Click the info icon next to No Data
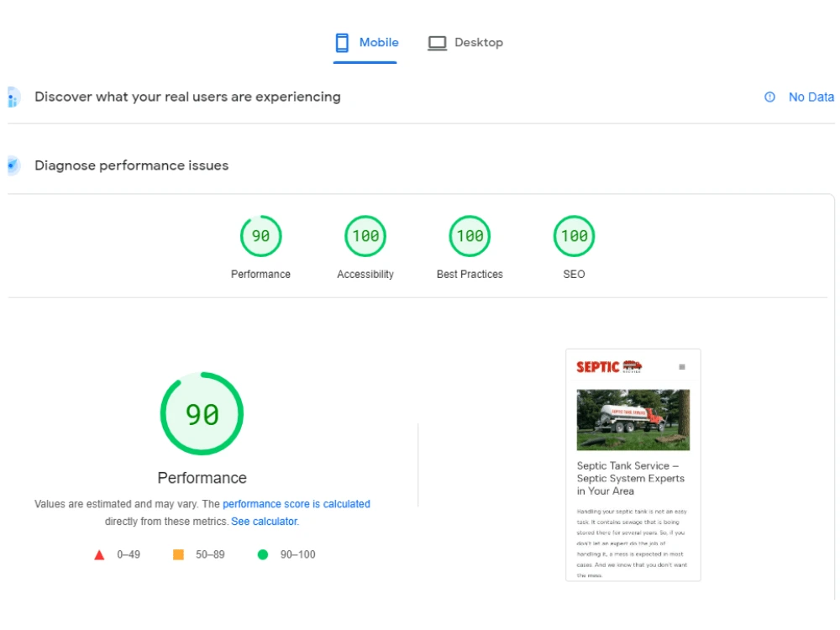The image size is (840, 630). click(769, 97)
